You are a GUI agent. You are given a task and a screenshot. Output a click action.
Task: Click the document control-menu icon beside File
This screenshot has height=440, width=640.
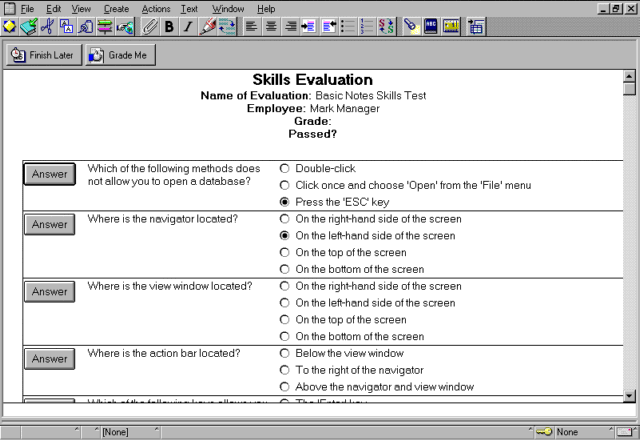[9, 9]
